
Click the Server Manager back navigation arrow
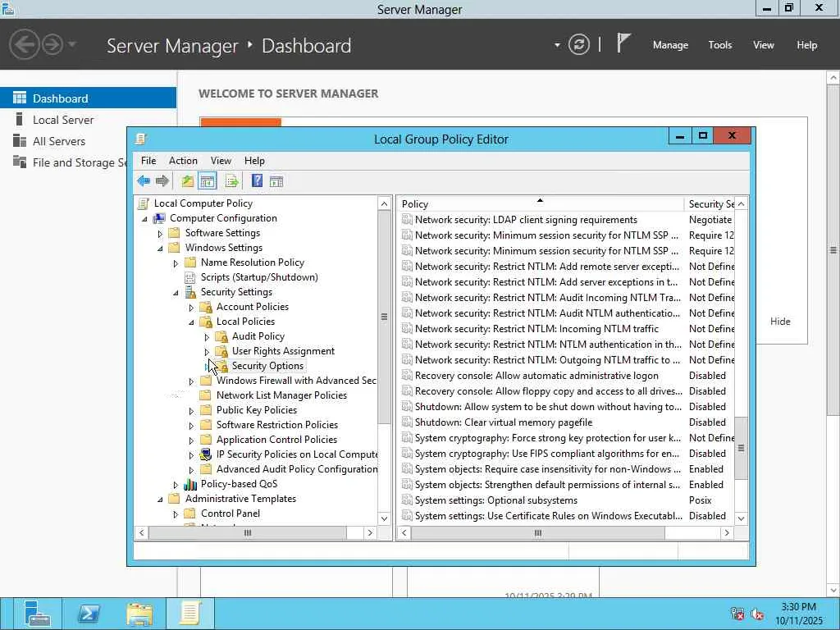click(x=25, y=44)
